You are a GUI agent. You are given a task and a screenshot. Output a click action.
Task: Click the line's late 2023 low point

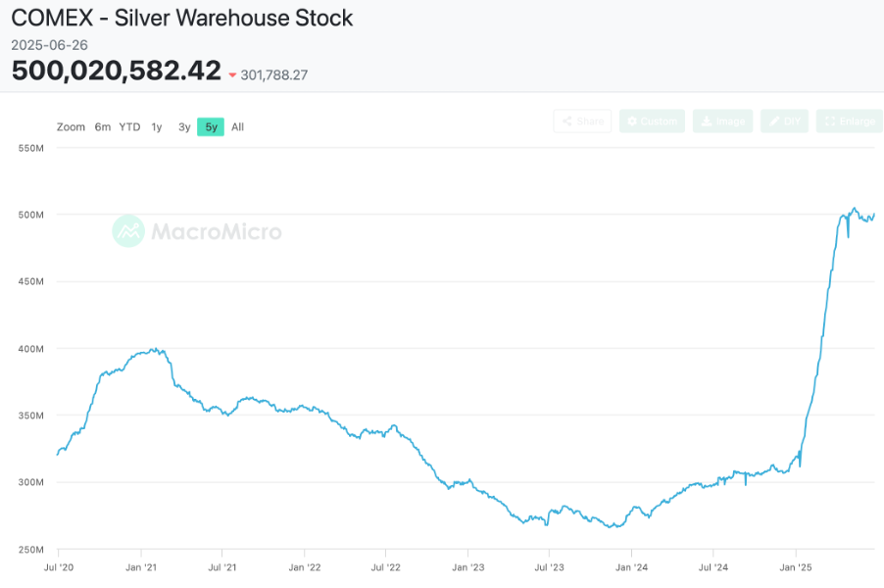click(610, 526)
